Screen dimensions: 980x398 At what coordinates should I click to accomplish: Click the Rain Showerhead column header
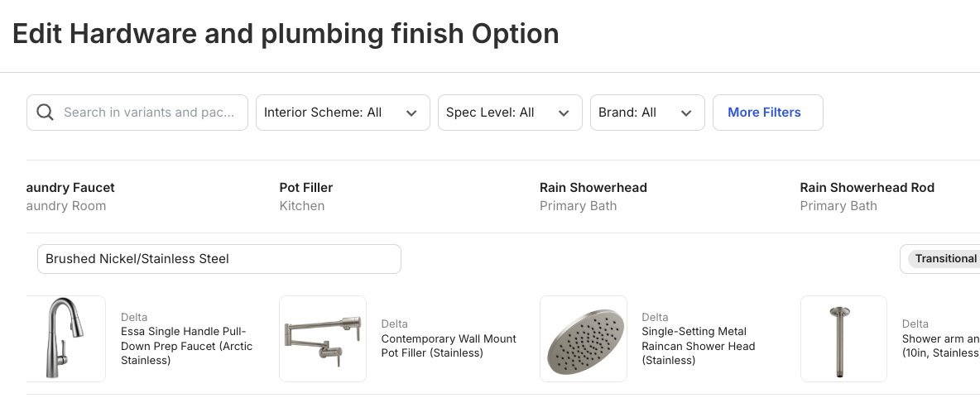click(x=593, y=188)
